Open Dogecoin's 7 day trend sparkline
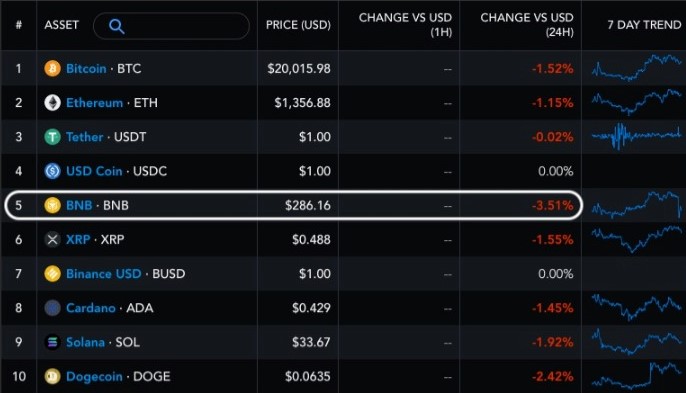 click(x=636, y=375)
